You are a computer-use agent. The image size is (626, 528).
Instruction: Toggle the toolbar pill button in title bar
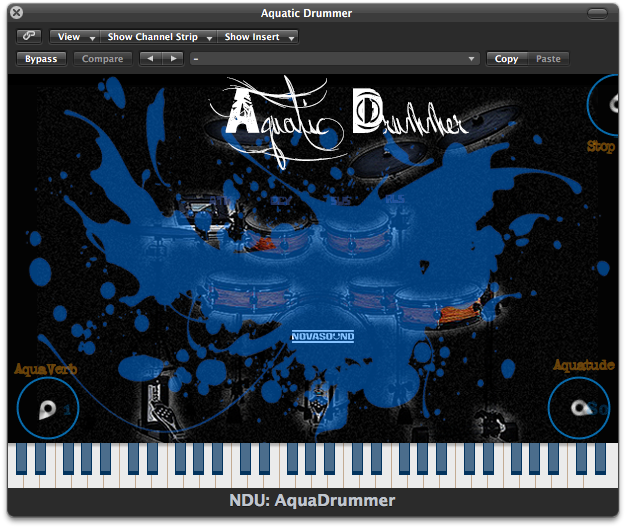pos(597,13)
